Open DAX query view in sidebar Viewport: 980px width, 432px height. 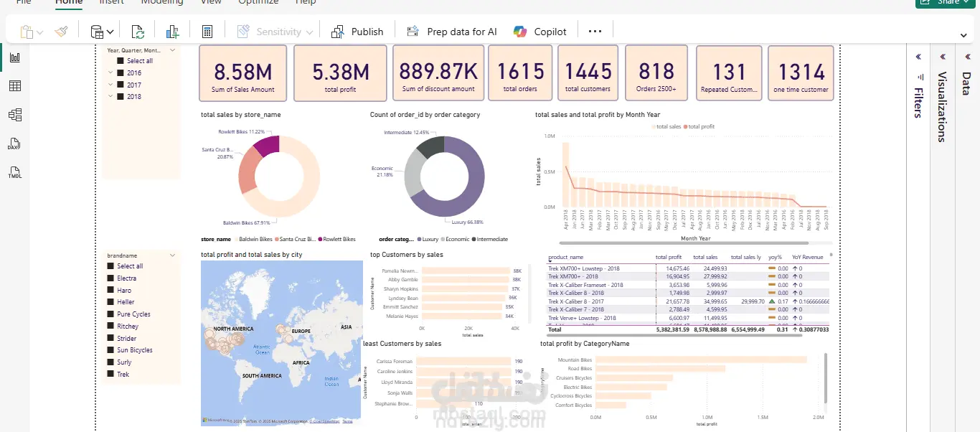click(14, 144)
